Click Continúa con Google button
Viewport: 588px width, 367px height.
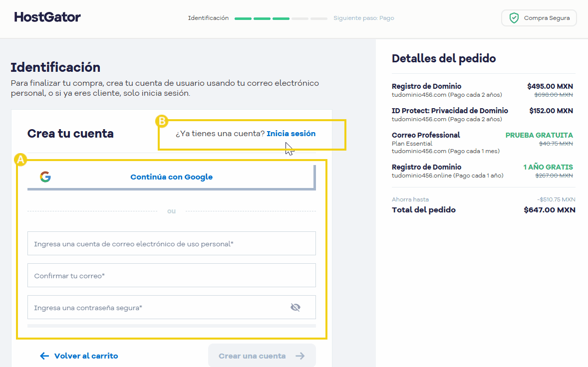[x=171, y=177]
